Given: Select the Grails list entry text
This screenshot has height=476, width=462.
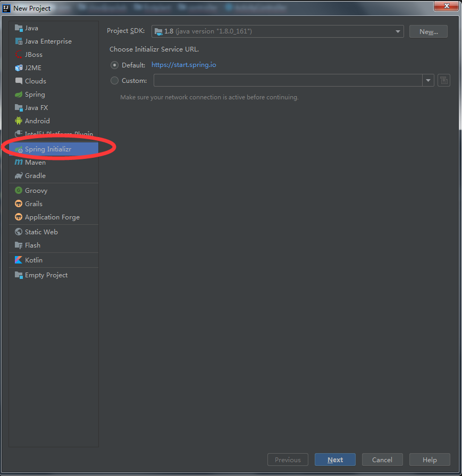Looking at the screenshot, I should click(x=33, y=203).
